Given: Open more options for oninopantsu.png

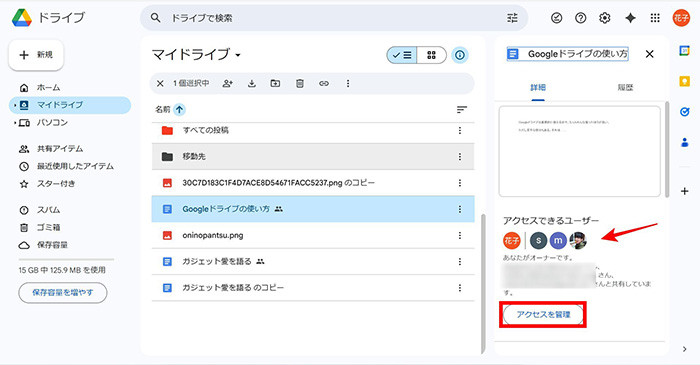Looking at the screenshot, I should pyautogui.click(x=460, y=235).
